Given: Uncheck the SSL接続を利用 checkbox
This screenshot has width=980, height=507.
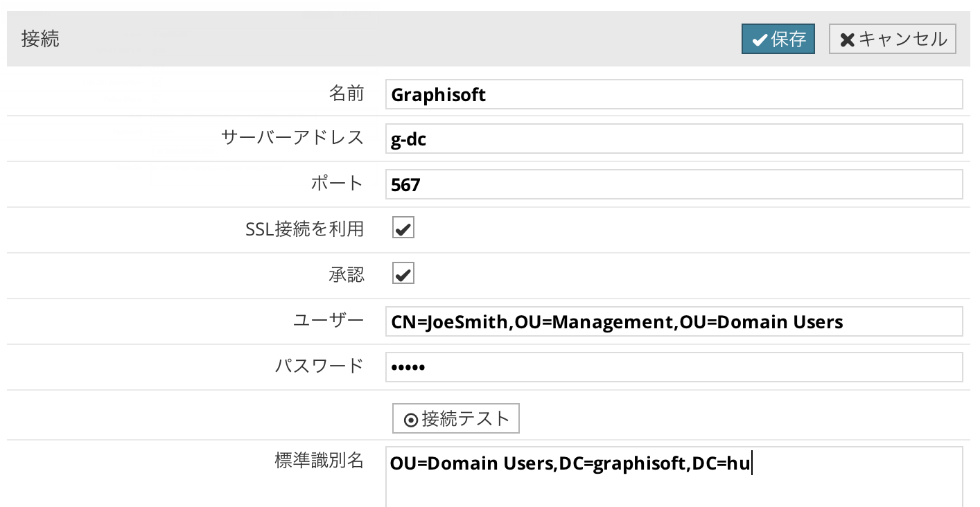Looking at the screenshot, I should [x=403, y=228].
